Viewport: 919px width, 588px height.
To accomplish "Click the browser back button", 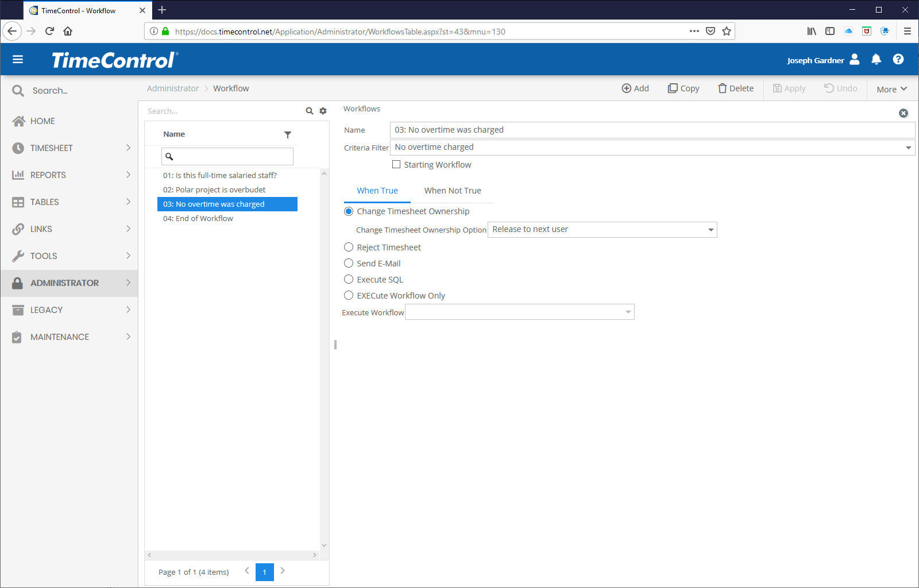I will coord(12,31).
